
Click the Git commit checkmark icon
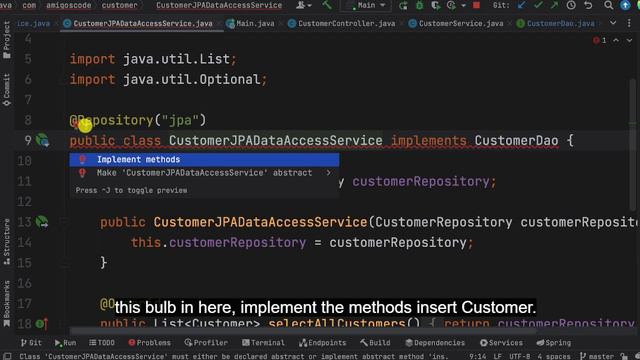[x=538, y=5]
